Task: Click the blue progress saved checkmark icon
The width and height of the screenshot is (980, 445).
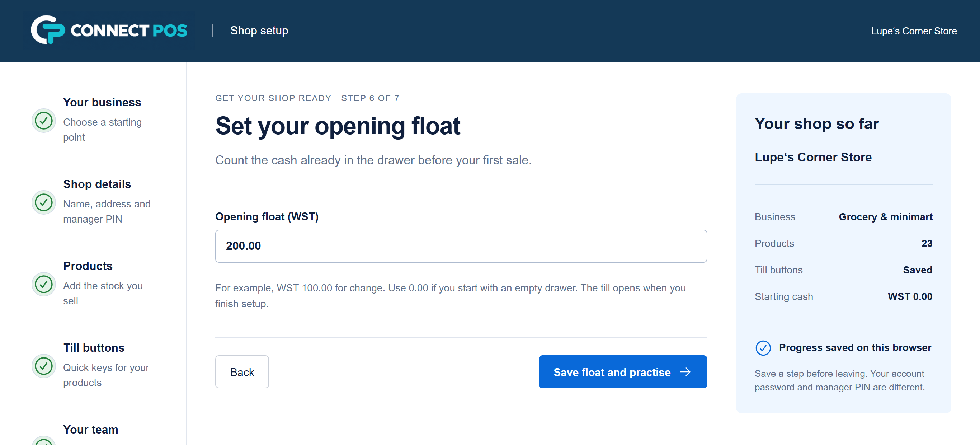Action: (x=763, y=348)
